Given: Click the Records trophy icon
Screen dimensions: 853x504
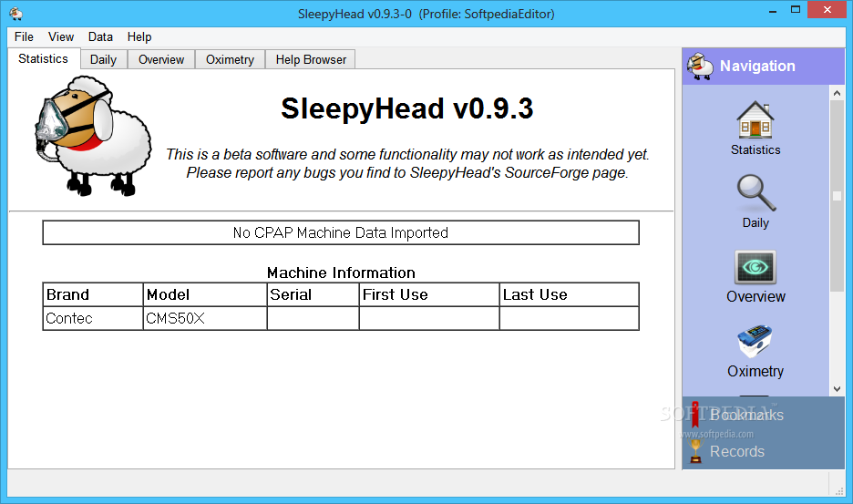Looking at the screenshot, I should pos(694,451).
